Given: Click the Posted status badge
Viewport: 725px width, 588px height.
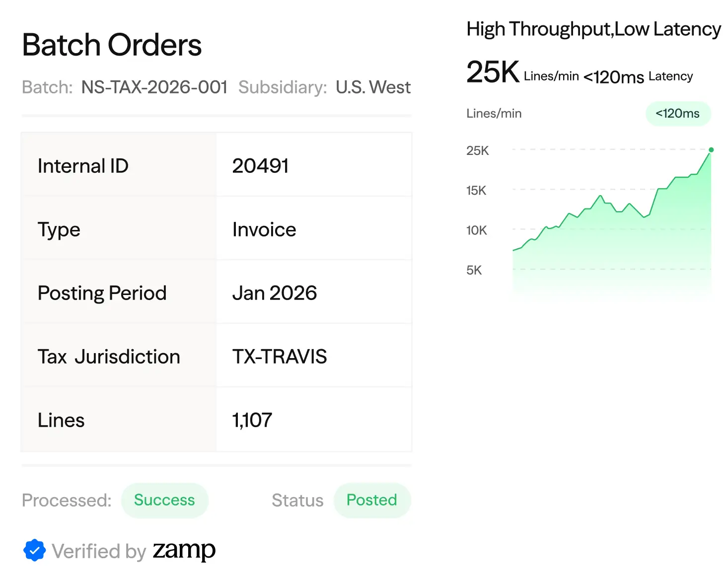Looking at the screenshot, I should coord(371,500).
